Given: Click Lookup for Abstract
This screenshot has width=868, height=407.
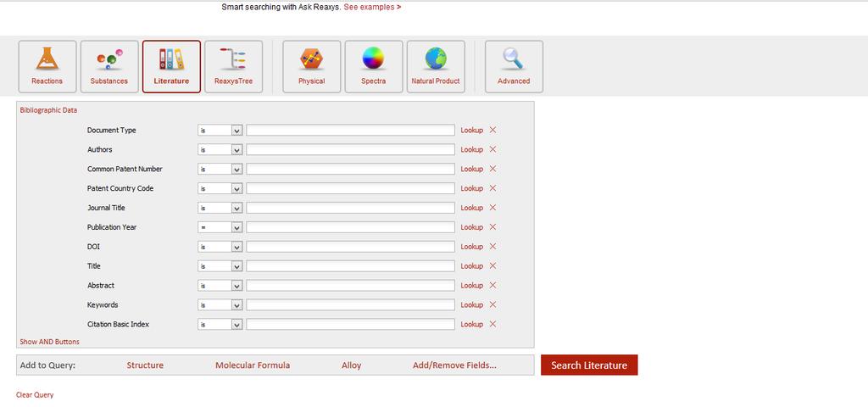Looking at the screenshot, I should [x=471, y=285].
